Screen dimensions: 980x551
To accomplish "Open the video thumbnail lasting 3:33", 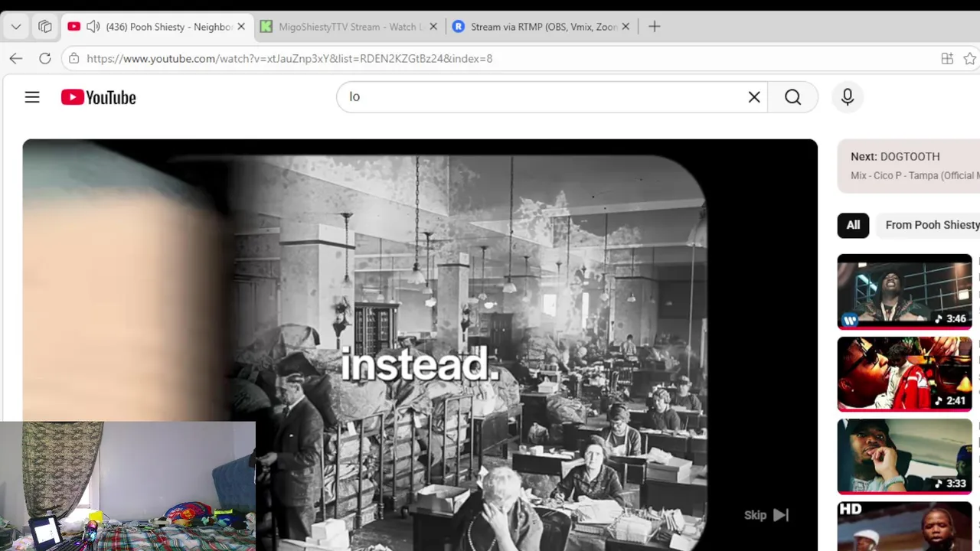I will [904, 457].
